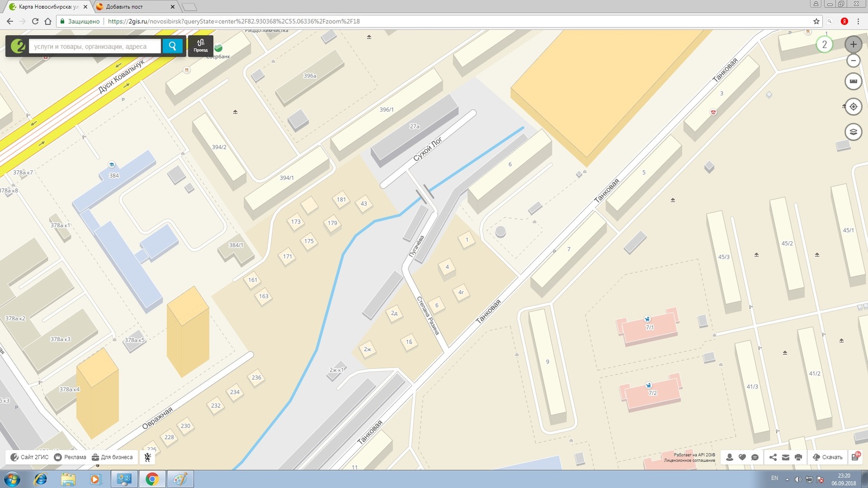The width and height of the screenshot is (868, 488).
Task: Click the EN language indicator
Action: 775,478
